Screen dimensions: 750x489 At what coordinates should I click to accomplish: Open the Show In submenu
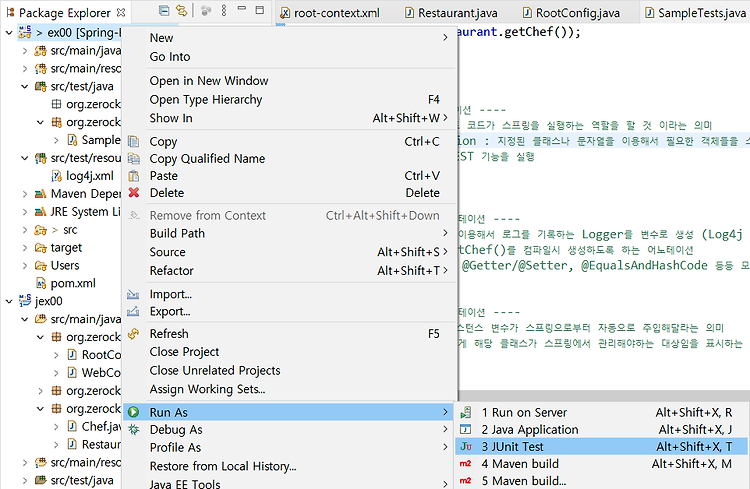pos(290,118)
